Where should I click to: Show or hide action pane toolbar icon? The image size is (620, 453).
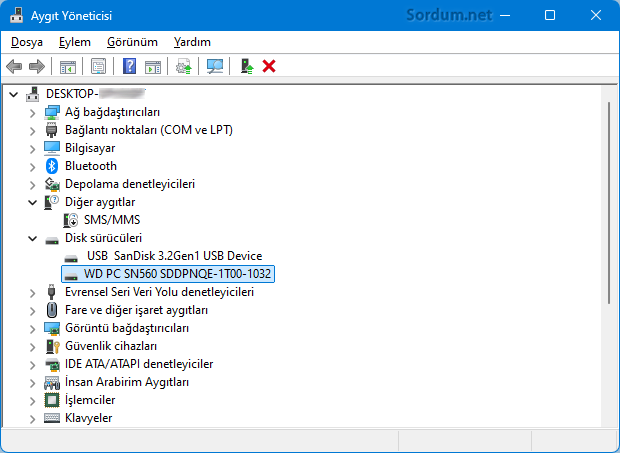[153, 66]
